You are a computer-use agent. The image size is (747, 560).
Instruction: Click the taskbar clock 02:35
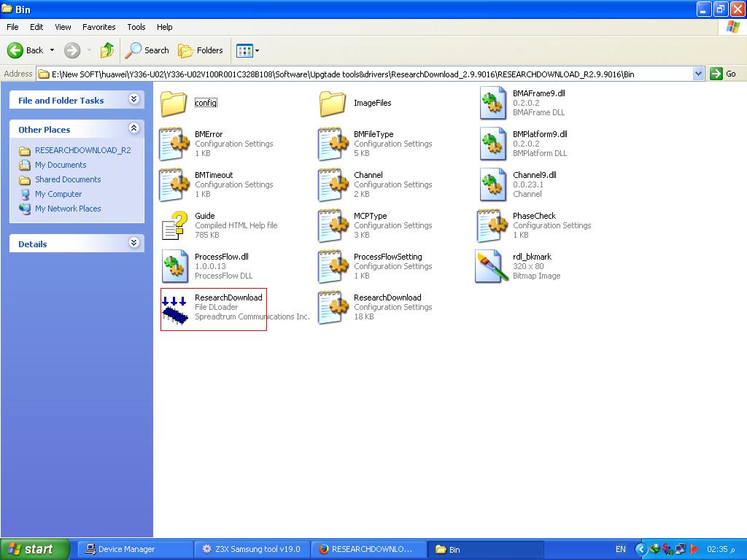[721, 549]
